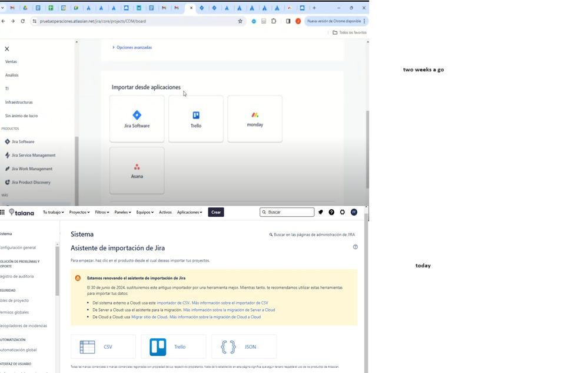Click the upper page vertical scrollbar
The height and width of the screenshot is (373, 588).
point(367,149)
